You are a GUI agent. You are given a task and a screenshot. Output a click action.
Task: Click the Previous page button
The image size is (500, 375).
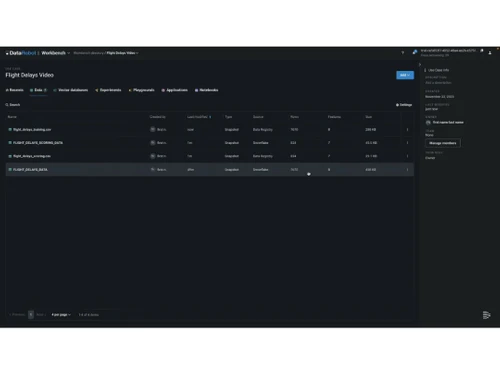pyautogui.click(x=17, y=315)
